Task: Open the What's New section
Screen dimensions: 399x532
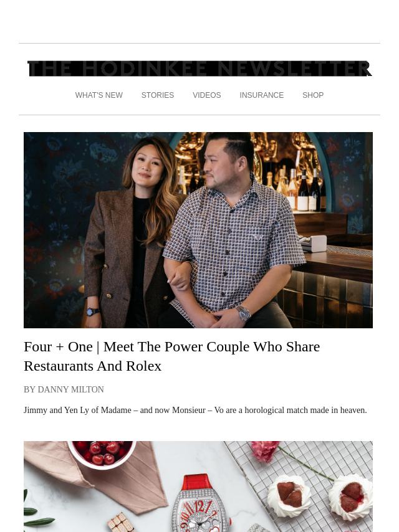Action: point(99,95)
